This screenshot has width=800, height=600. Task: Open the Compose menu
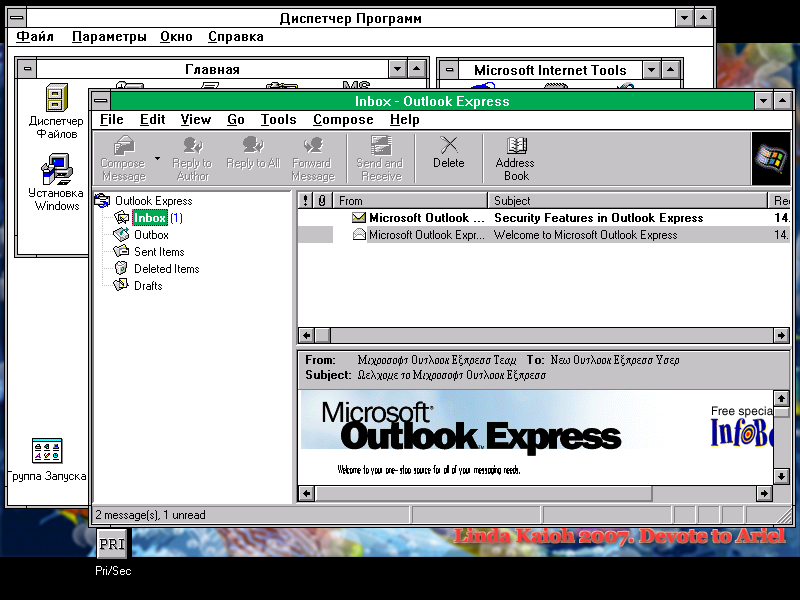[x=343, y=119]
